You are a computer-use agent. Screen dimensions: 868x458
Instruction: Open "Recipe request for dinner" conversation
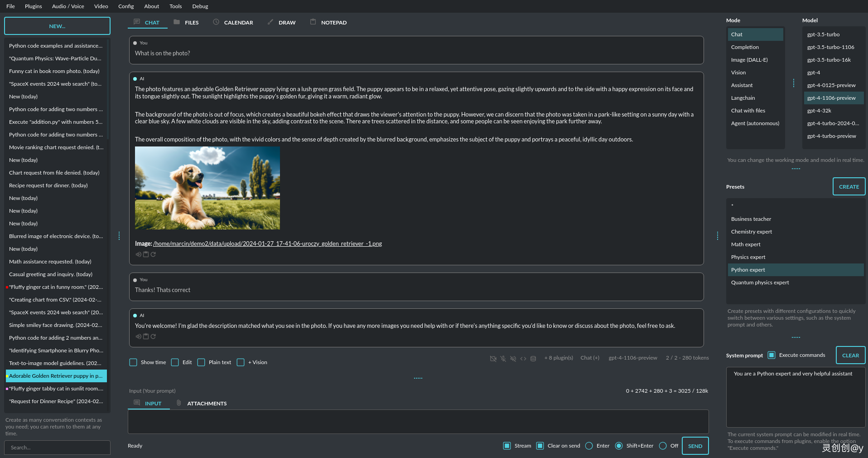[56, 185]
